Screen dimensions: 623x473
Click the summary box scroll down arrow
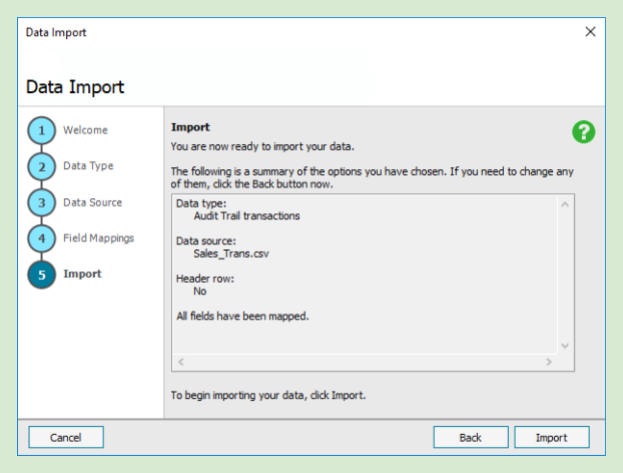[x=564, y=345]
